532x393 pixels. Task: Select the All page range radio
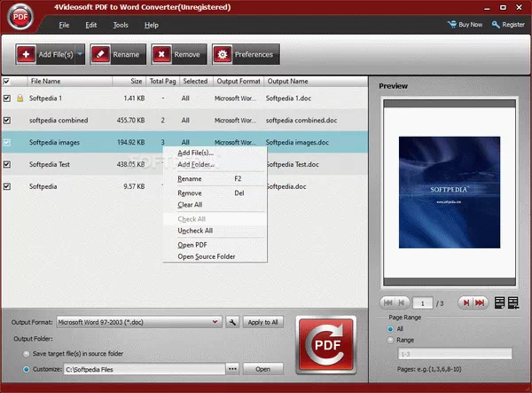pyautogui.click(x=390, y=329)
